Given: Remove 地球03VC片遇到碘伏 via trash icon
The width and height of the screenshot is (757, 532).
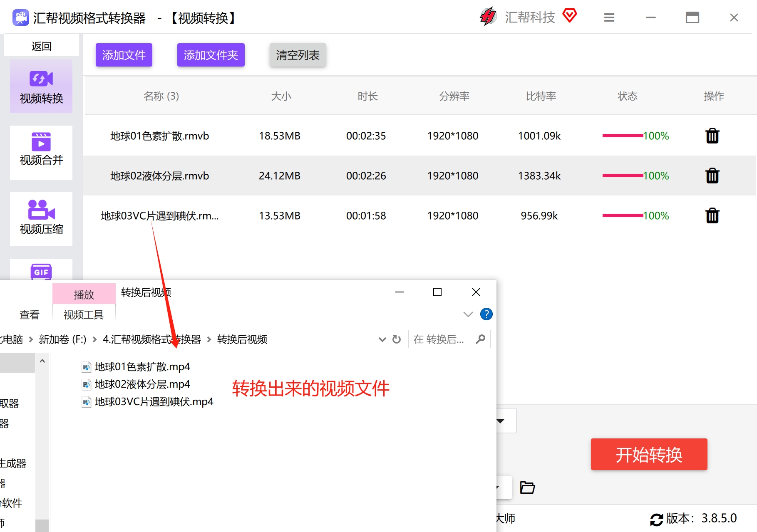Looking at the screenshot, I should [712, 215].
